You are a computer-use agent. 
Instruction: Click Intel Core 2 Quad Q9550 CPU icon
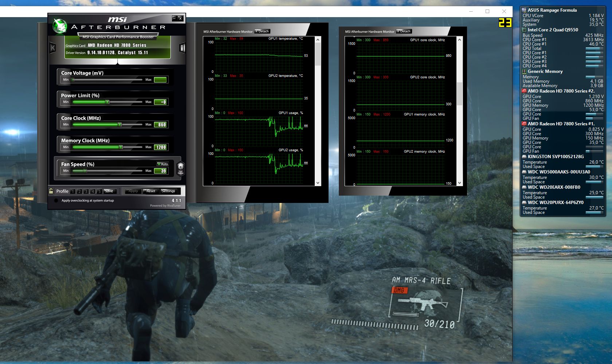click(x=524, y=30)
